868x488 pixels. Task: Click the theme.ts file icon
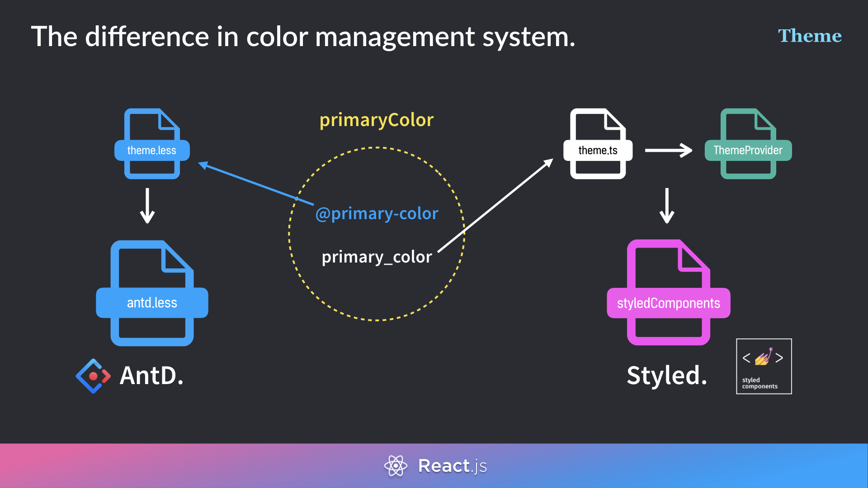pos(598,145)
